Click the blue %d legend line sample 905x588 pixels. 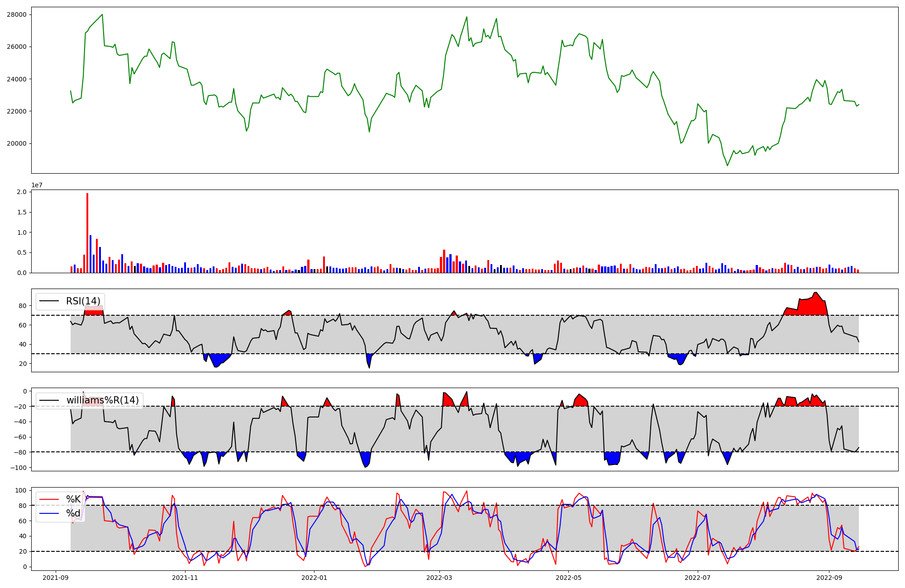point(49,513)
